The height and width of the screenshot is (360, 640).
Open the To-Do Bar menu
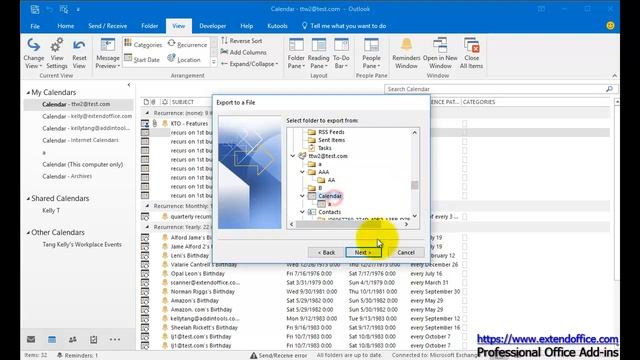pyautogui.click(x=341, y=53)
